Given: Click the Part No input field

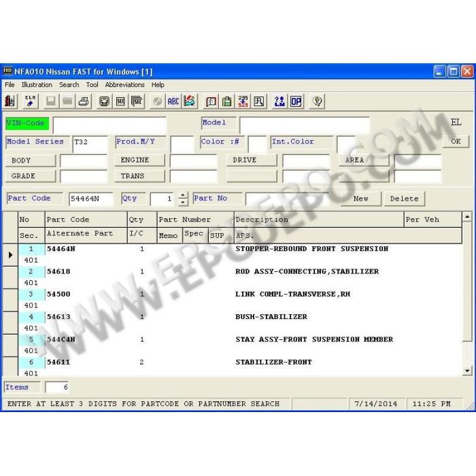Looking at the screenshot, I should (x=287, y=199).
